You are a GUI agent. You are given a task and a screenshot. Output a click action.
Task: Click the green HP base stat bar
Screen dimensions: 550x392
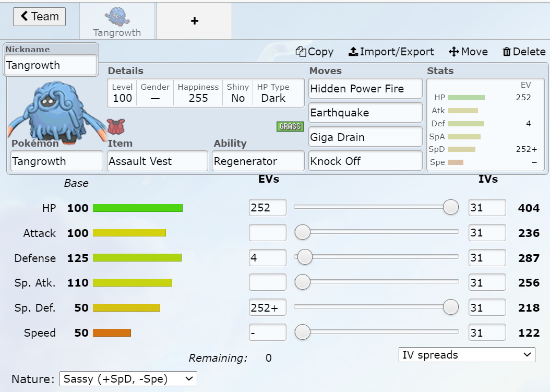(x=138, y=208)
